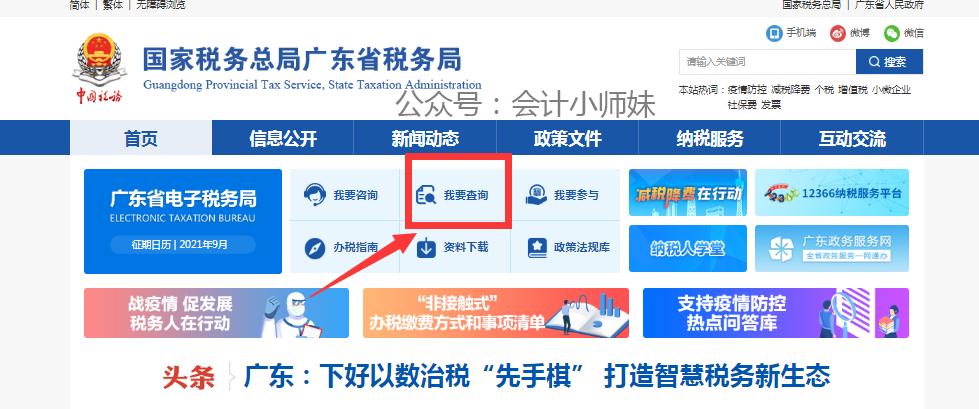The width and height of the screenshot is (979, 409).
Task: Open the 纳税服务 navigation tab
Action: click(709, 138)
